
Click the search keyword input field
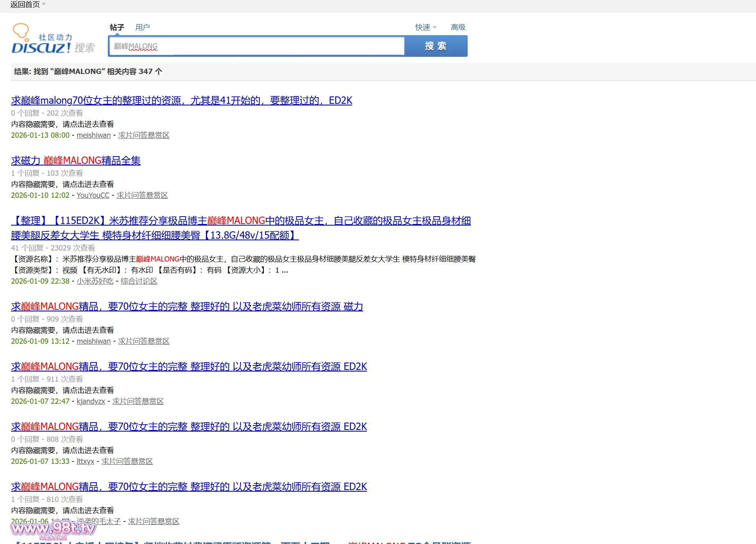pyautogui.click(x=256, y=46)
